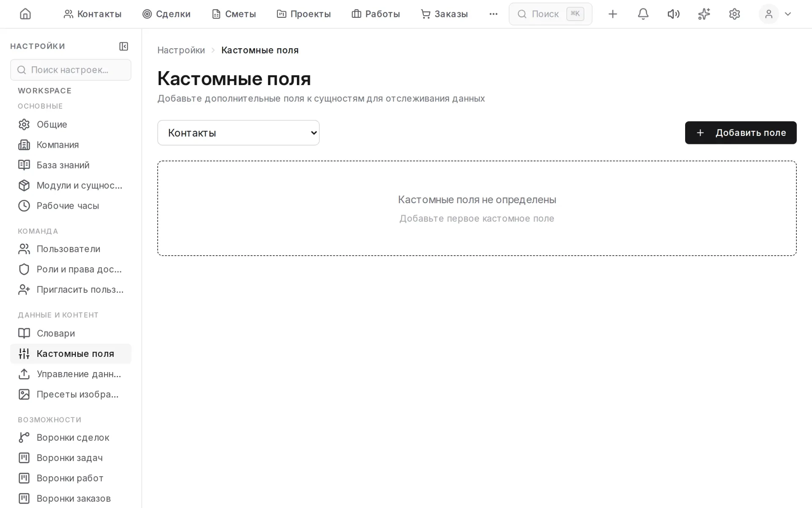Open Словари settings
Viewport: 812px width, 508px height.
pyautogui.click(x=71, y=333)
